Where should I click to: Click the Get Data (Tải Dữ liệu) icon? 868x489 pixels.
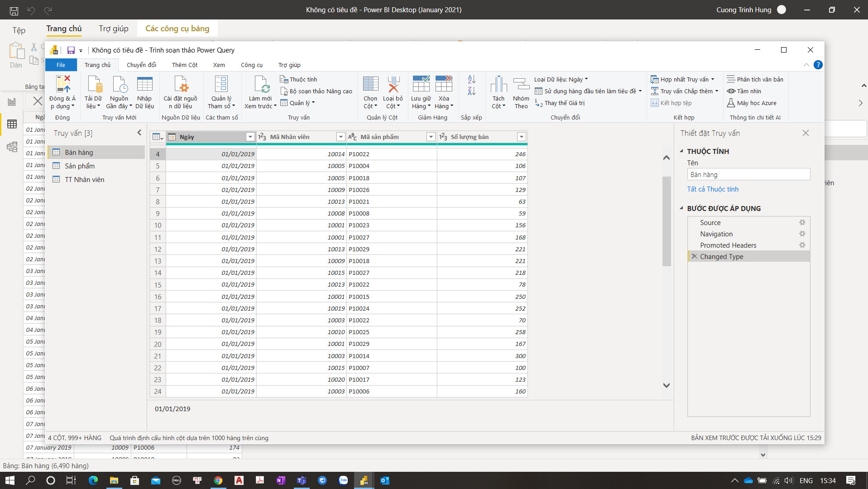point(94,85)
